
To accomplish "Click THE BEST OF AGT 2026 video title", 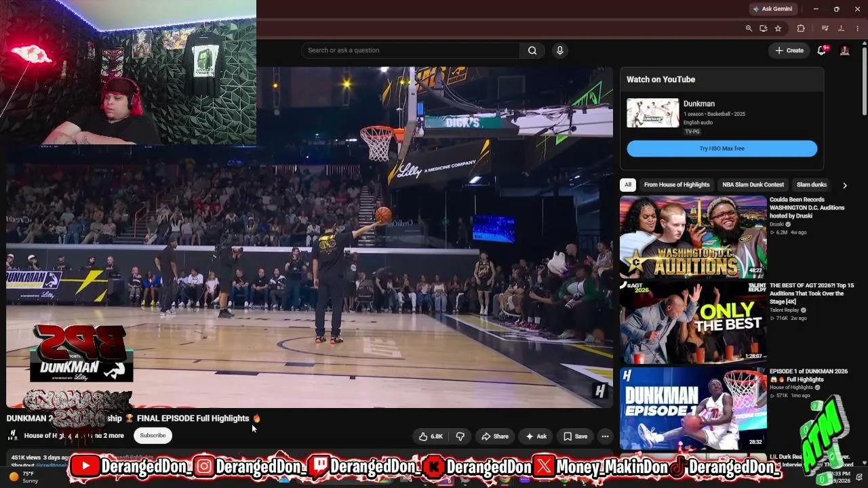I will tap(812, 293).
